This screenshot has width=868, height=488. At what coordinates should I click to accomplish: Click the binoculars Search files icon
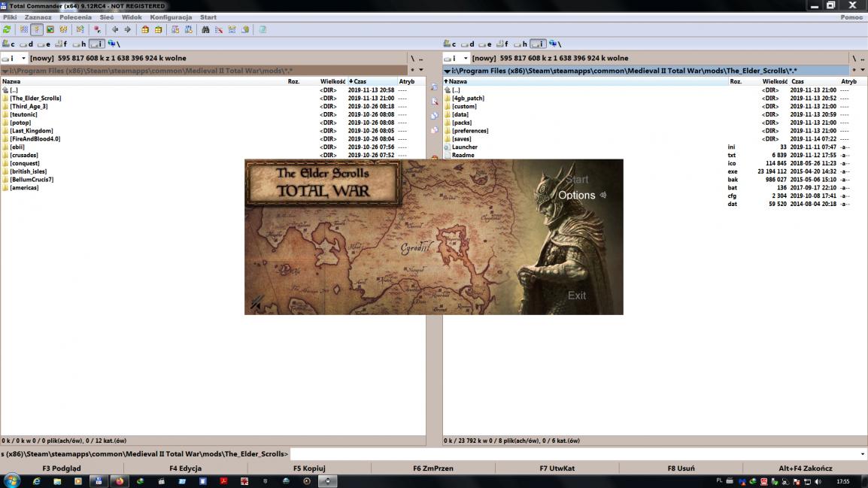pyautogui.click(x=205, y=30)
